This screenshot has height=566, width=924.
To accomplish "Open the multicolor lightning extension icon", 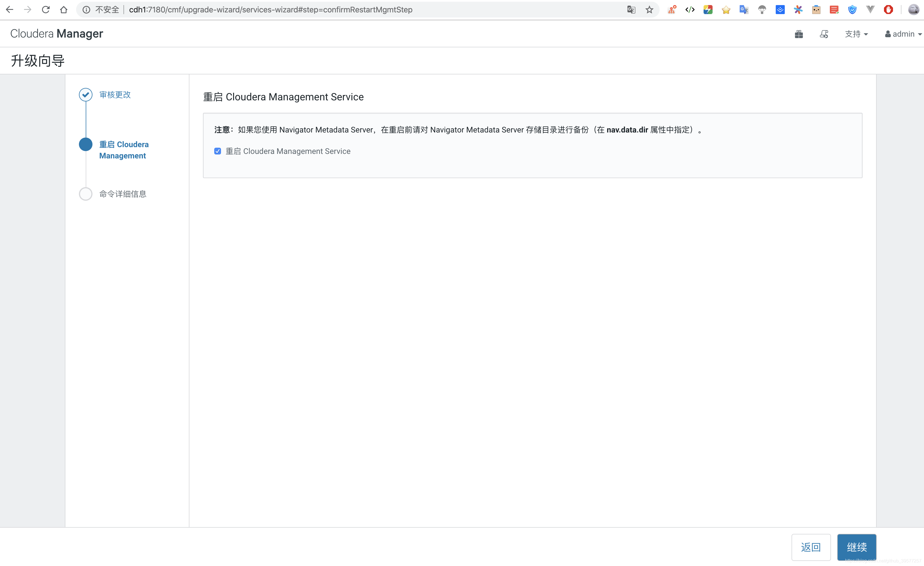I will 708,10.
